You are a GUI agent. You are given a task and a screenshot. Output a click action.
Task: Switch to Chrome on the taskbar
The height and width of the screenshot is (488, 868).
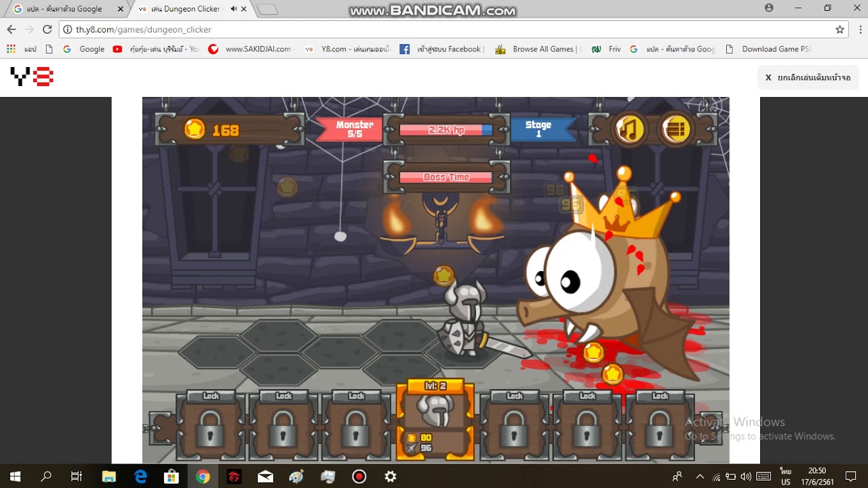203,476
